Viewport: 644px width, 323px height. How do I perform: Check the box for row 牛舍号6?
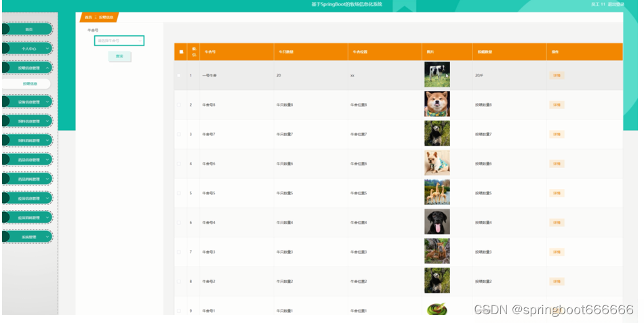click(x=179, y=164)
